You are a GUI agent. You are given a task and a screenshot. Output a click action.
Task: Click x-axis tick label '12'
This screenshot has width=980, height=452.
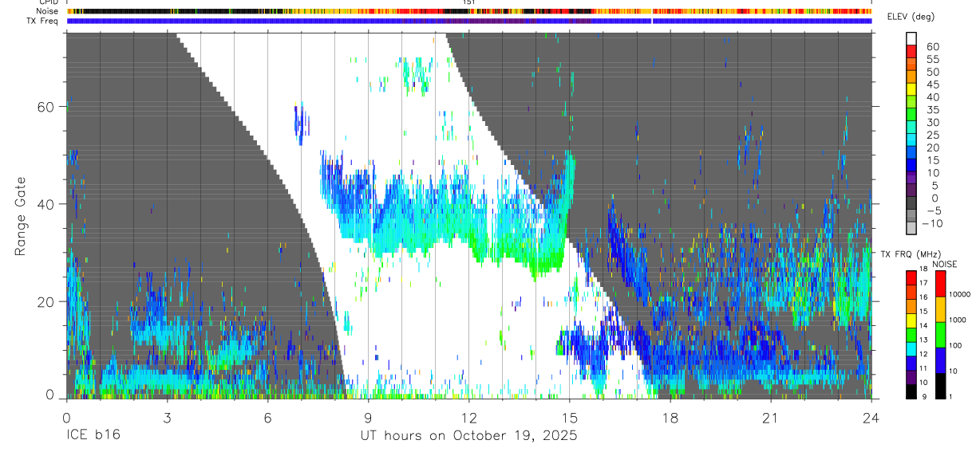[x=468, y=418]
